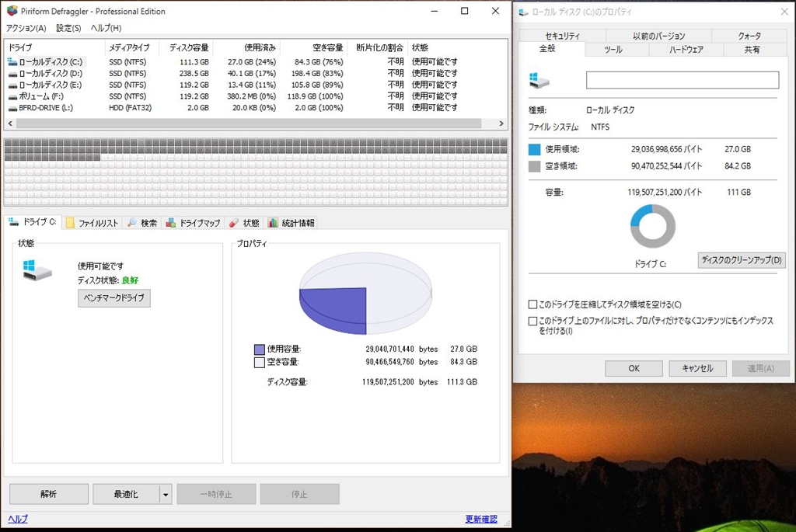Sort by the ドライブ column header
This screenshot has width=796, height=532.
55,47
